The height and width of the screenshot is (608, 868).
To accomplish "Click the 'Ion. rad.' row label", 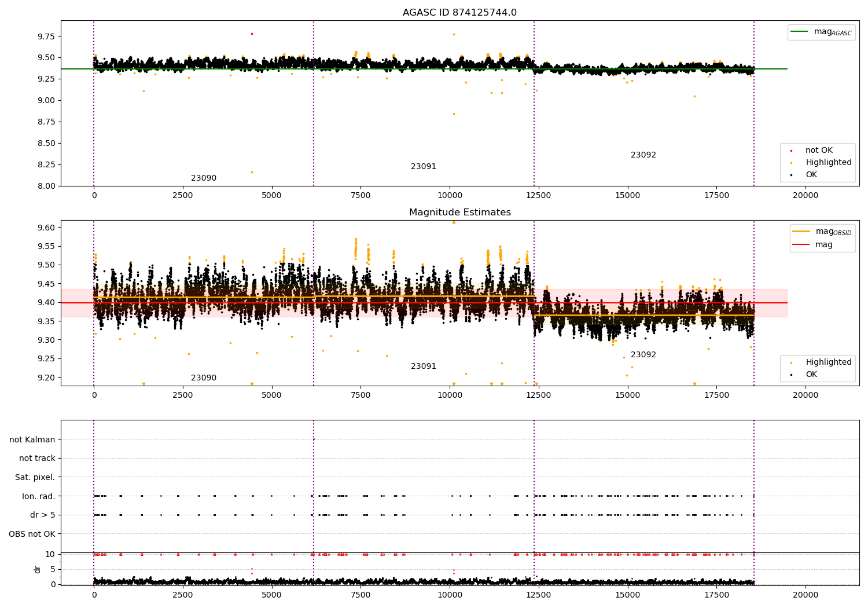I will tap(39, 496).
